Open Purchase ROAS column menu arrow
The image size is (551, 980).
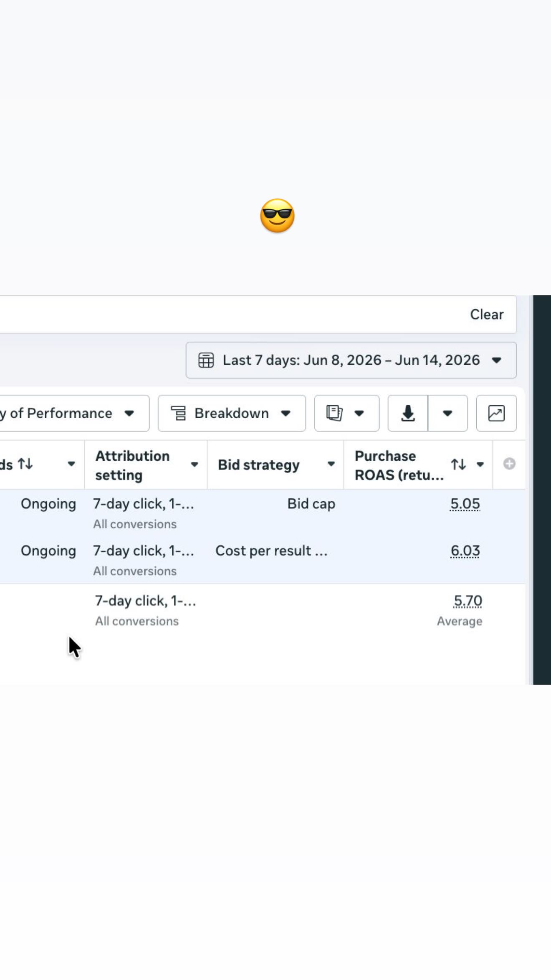tap(480, 465)
